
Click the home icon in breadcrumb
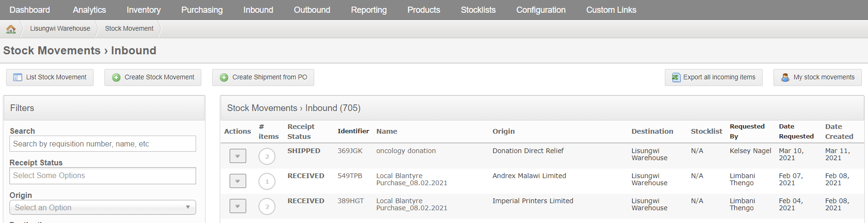point(11,29)
